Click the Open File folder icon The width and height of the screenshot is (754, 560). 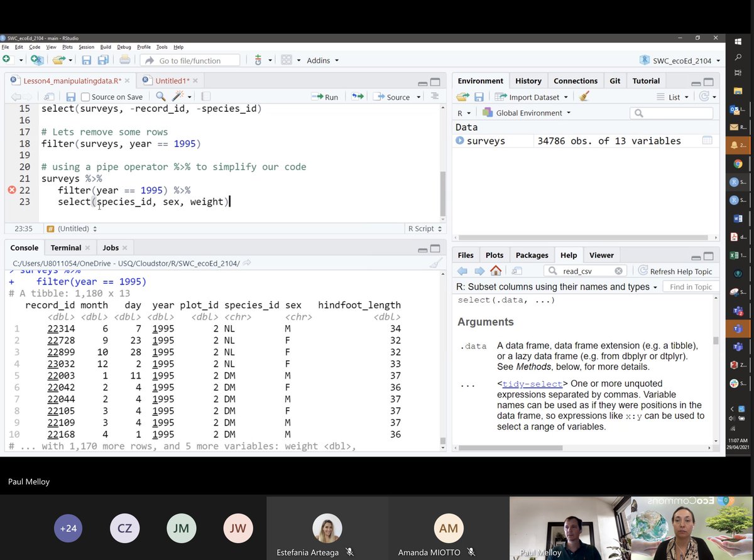click(x=58, y=60)
